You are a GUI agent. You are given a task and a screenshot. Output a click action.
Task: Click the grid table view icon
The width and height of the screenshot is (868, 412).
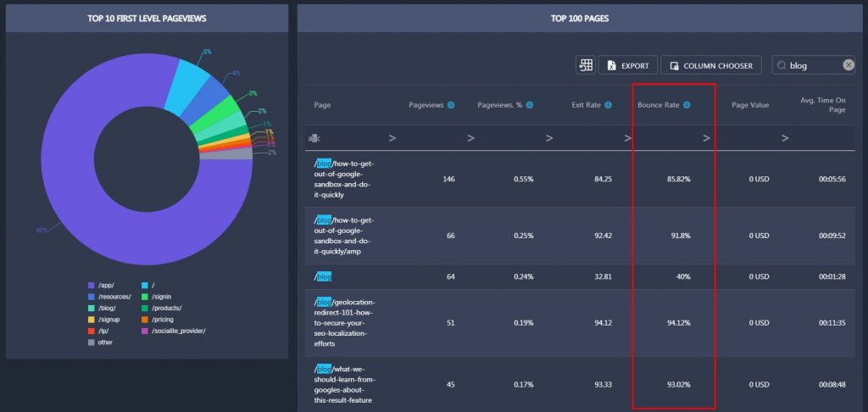[x=586, y=65]
